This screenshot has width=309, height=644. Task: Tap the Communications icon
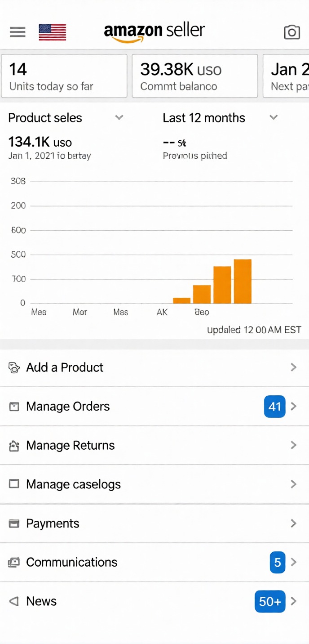click(x=14, y=562)
